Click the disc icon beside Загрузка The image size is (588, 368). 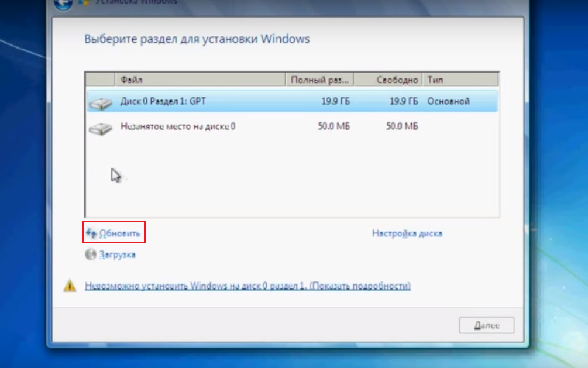[x=91, y=254]
